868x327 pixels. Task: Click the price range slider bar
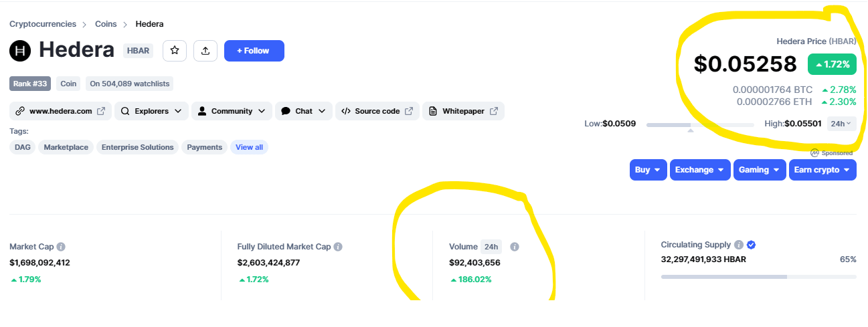point(699,124)
